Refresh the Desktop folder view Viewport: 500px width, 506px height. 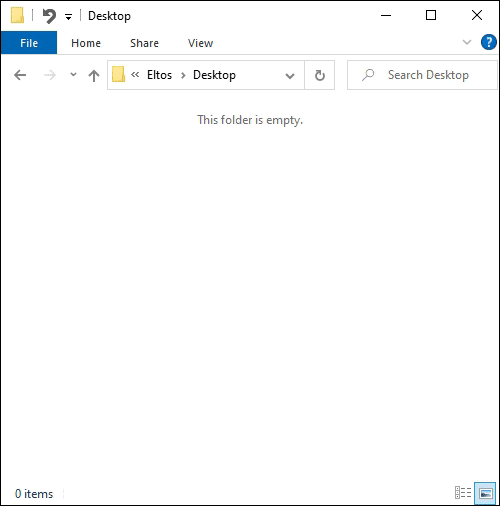tap(320, 75)
